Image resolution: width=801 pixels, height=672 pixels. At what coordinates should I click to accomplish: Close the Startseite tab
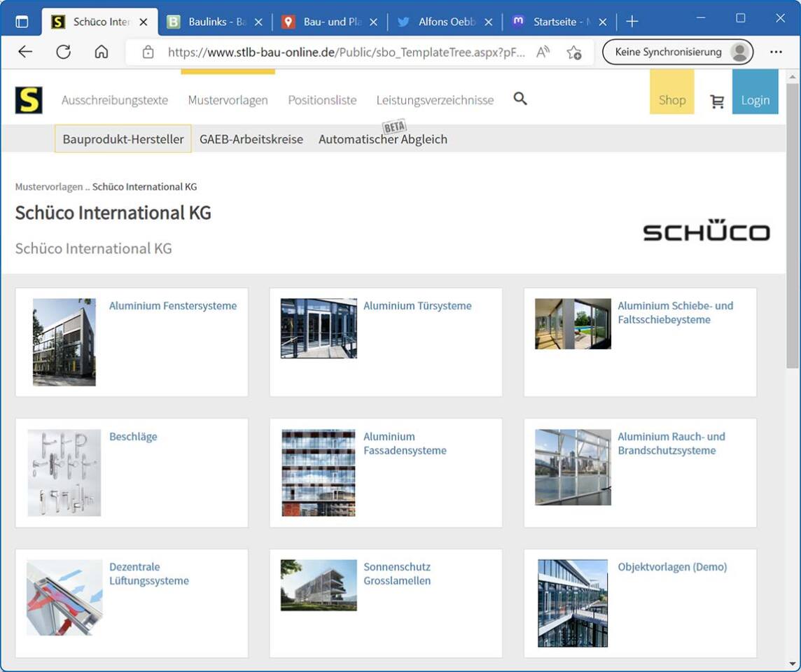coord(603,22)
